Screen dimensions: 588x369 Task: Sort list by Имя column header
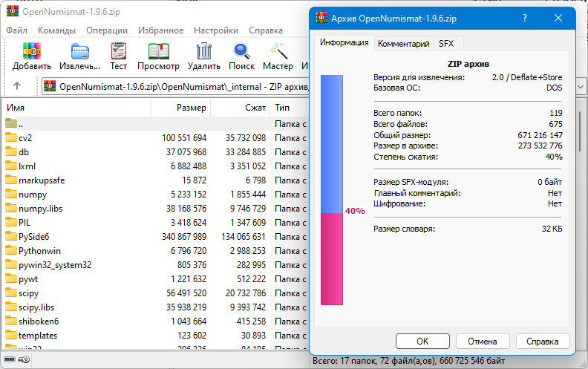click(77, 108)
